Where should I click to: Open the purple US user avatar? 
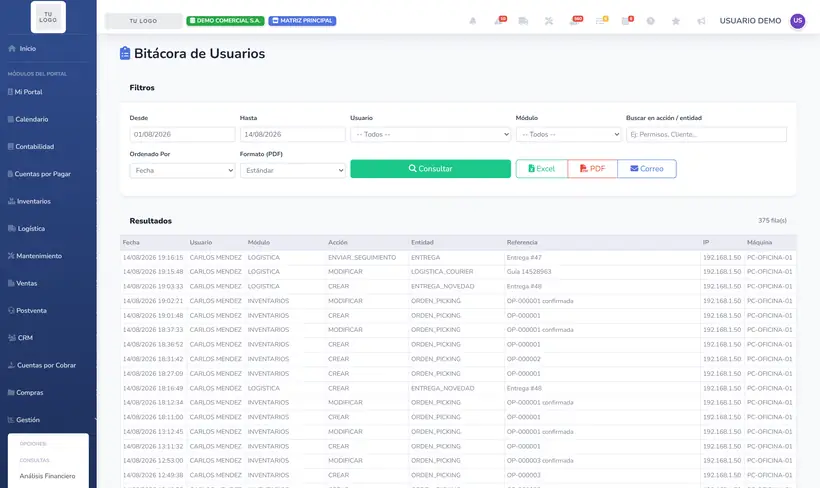point(797,21)
